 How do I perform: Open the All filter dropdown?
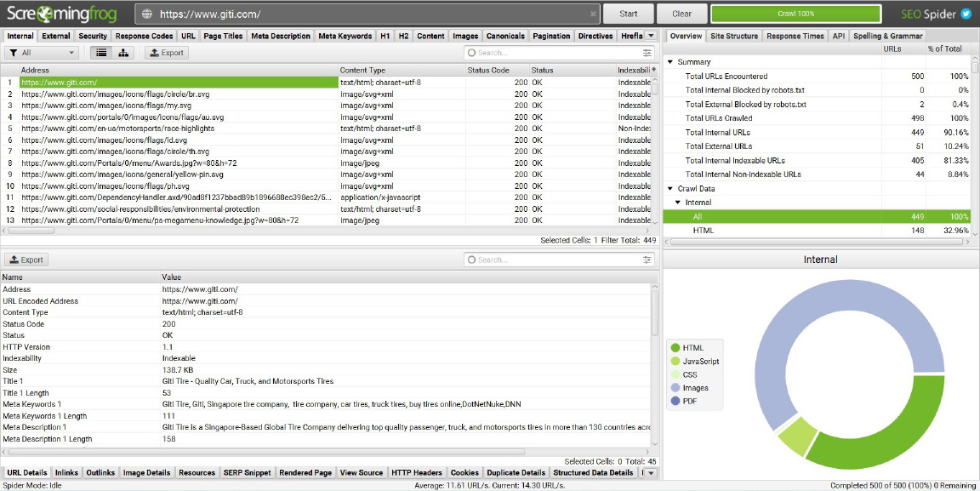pos(43,53)
